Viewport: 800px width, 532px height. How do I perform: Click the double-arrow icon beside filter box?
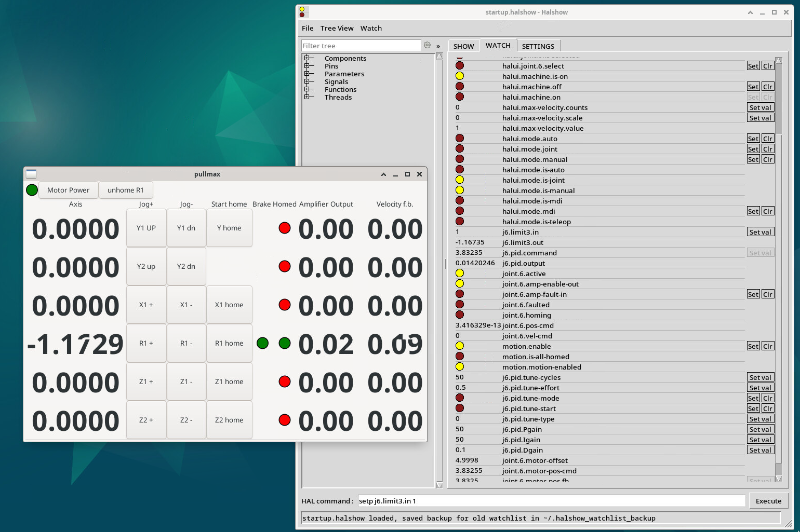point(438,46)
